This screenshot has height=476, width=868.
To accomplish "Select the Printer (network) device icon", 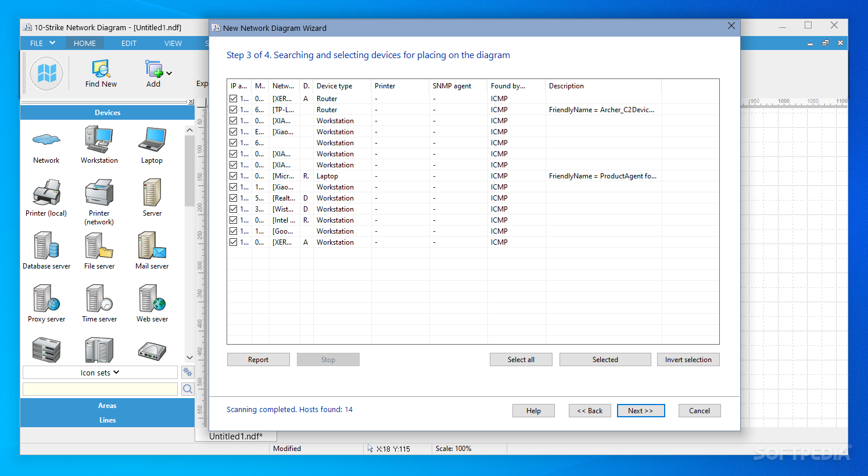I will [x=99, y=192].
